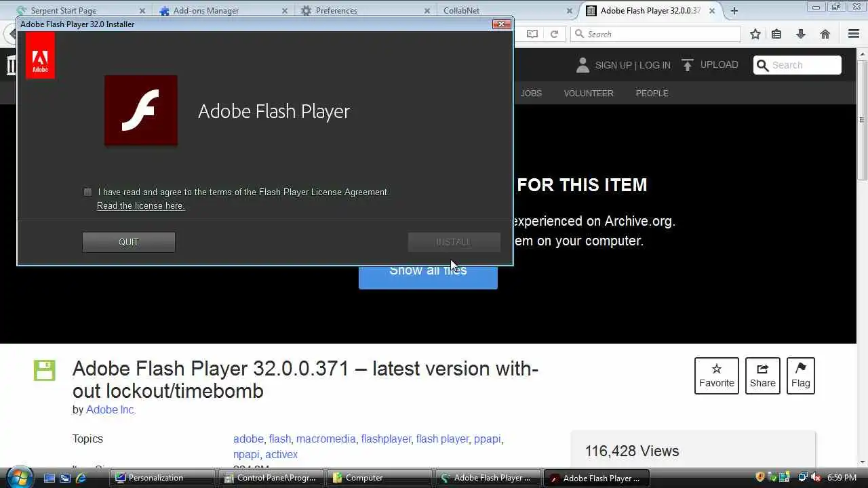Open the browser hamburger menu
The height and width of the screenshot is (488, 868).
854,34
